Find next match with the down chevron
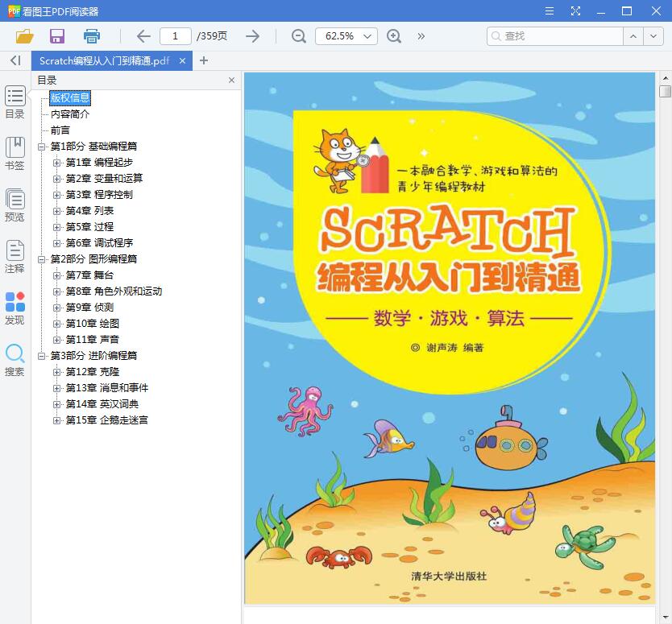The width and height of the screenshot is (672, 624). point(653,36)
